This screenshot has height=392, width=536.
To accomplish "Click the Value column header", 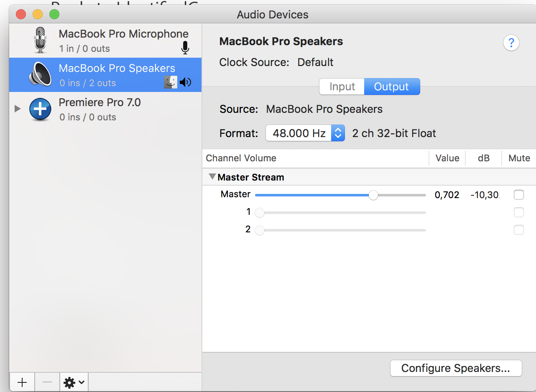I will [x=447, y=158].
